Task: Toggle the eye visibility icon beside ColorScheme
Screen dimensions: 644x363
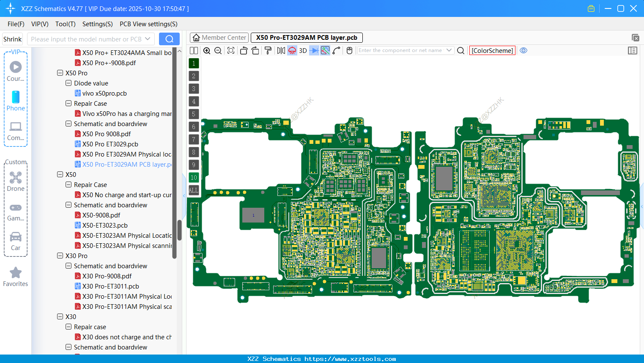Action: click(x=523, y=50)
